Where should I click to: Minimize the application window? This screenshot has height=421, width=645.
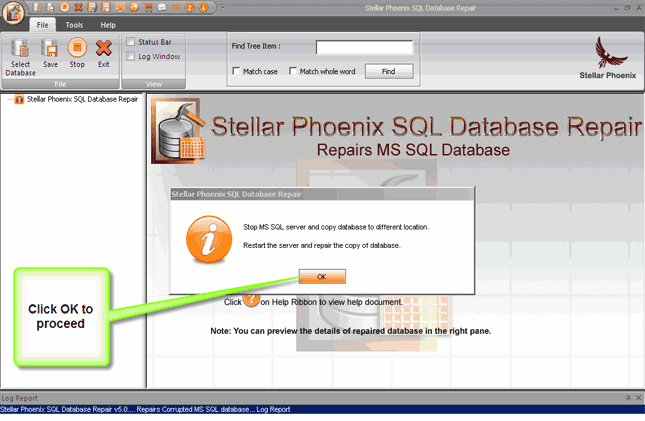616,8
